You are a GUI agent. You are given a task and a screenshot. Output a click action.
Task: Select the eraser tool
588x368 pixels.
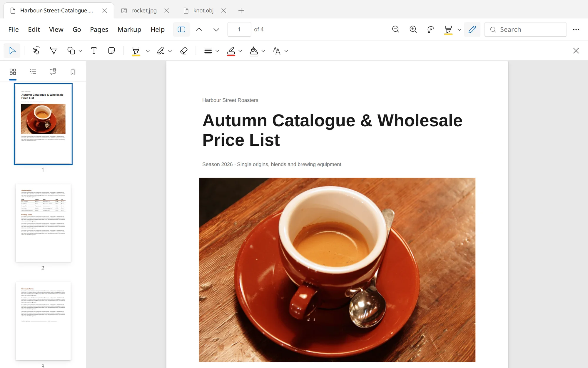tap(184, 51)
